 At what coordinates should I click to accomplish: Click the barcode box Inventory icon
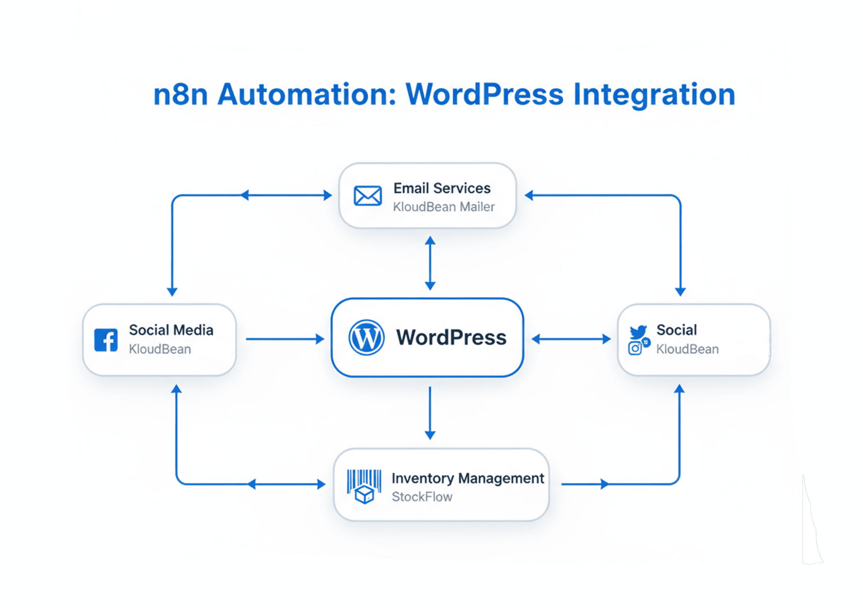364,487
